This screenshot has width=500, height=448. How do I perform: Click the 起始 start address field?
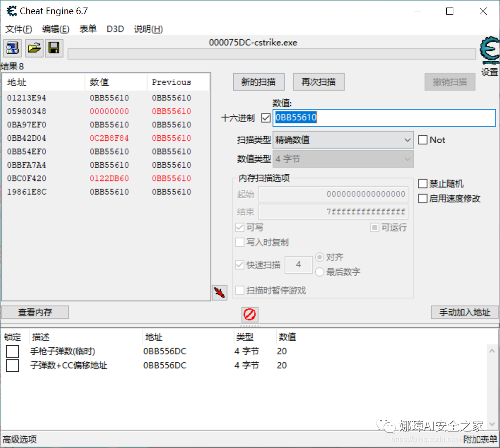click(x=333, y=194)
